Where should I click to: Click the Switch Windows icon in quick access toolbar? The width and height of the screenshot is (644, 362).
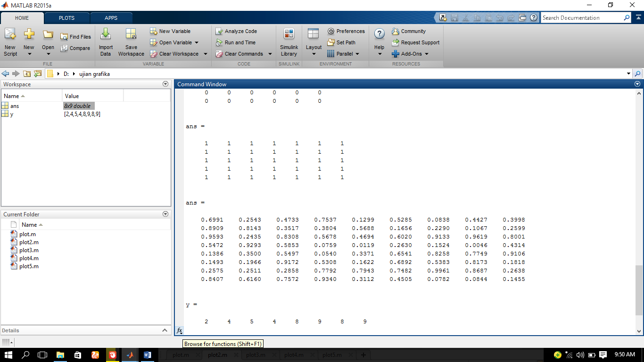522,18
